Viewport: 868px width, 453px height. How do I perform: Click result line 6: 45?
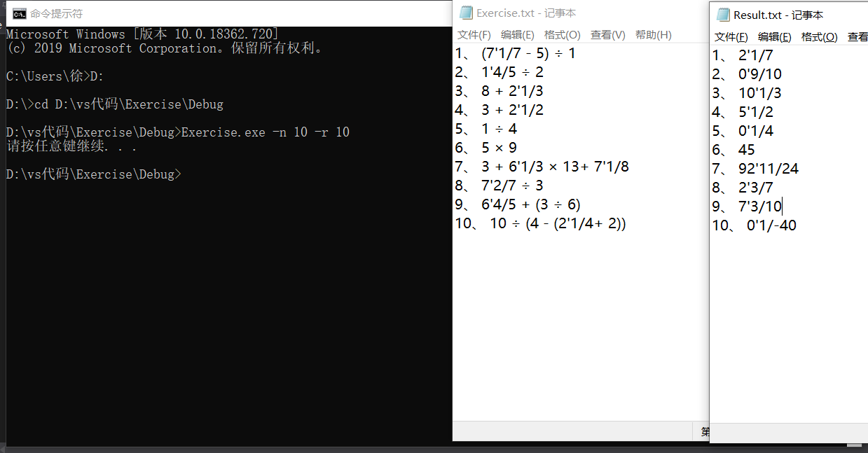coord(734,150)
